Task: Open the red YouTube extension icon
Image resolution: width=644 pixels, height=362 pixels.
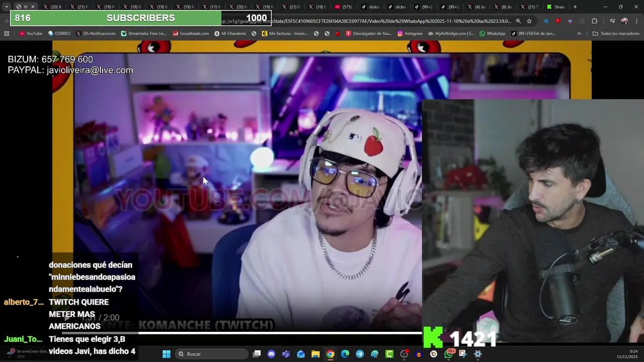Action: 558,21
